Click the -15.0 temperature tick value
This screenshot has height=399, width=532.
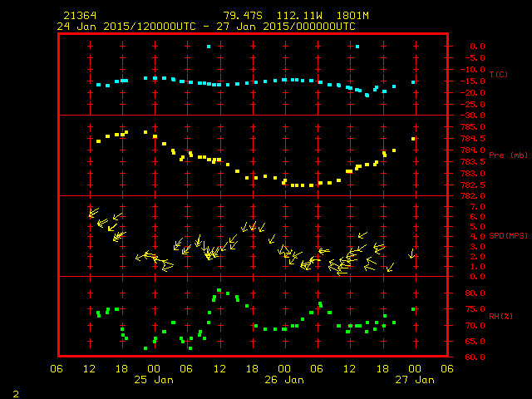pyautogui.click(x=473, y=81)
